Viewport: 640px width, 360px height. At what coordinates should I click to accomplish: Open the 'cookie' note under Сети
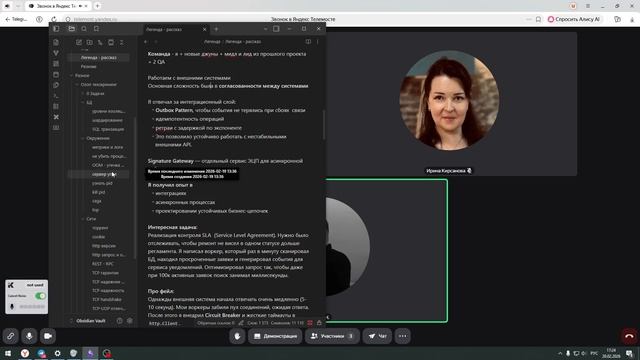point(98,237)
